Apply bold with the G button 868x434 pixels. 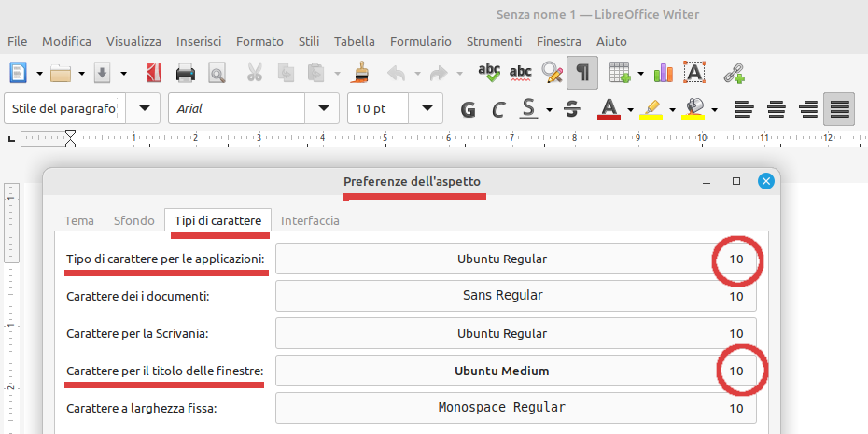(x=469, y=109)
